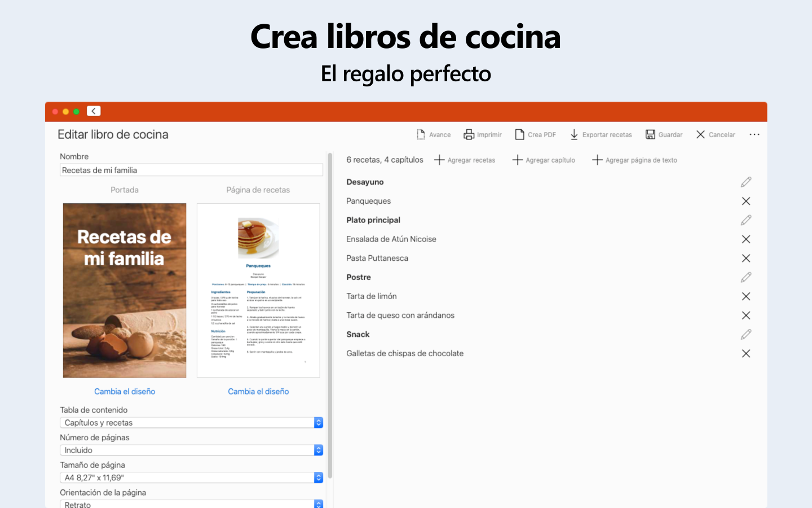The width and height of the screenshot is (812, 508).
Task: Click the left panel vertical scrollbar
Action: [330, 316]
